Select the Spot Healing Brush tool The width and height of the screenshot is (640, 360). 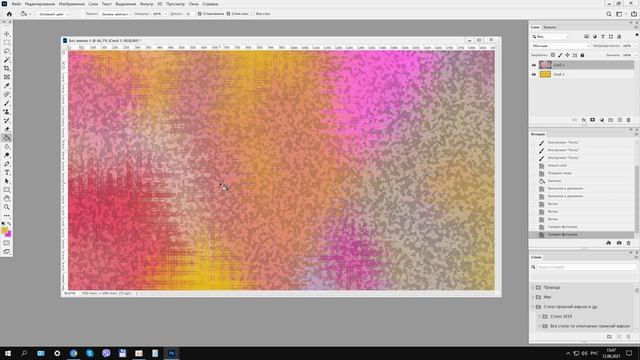pos(7,94)
